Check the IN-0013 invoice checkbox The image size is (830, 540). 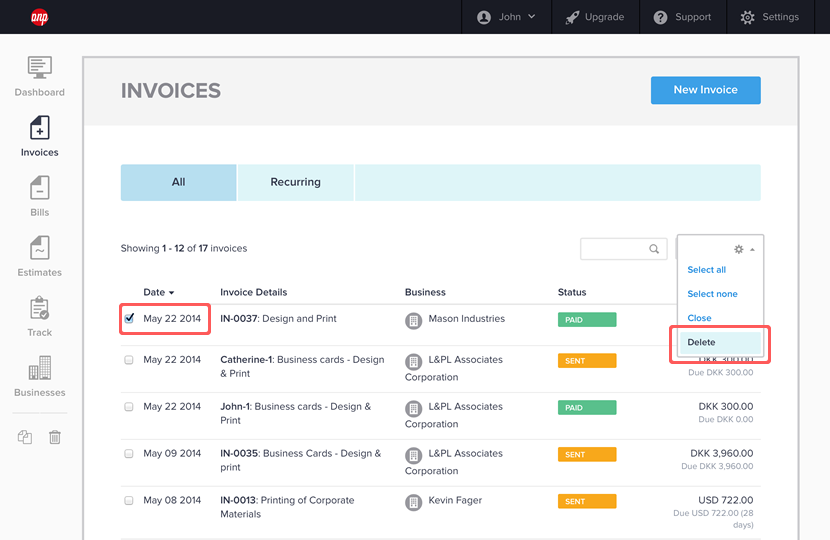(x=129, y=500)
